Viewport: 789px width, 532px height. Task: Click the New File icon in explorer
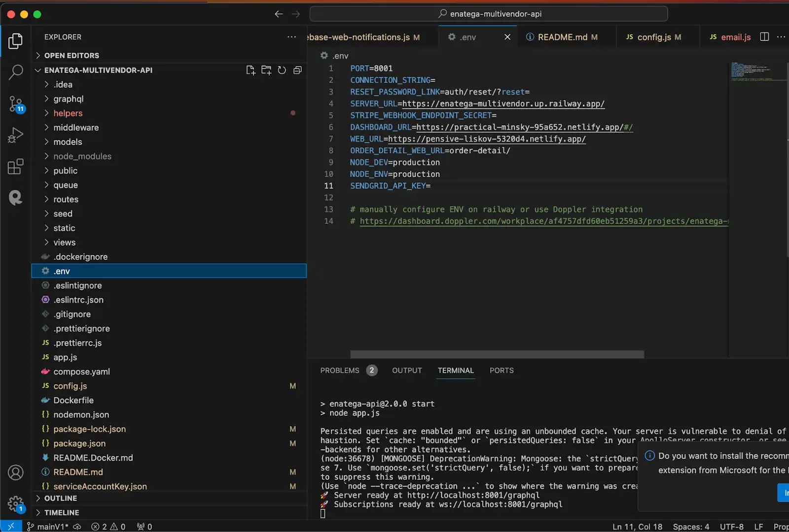click(x=251, y=71)
